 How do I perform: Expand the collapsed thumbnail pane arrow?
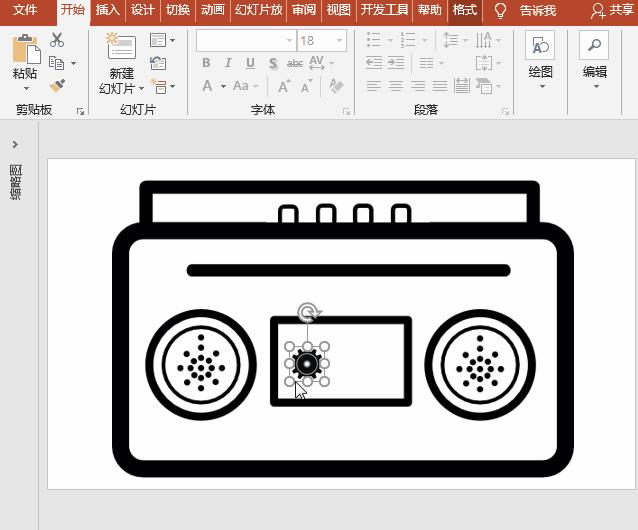point(15,145)
